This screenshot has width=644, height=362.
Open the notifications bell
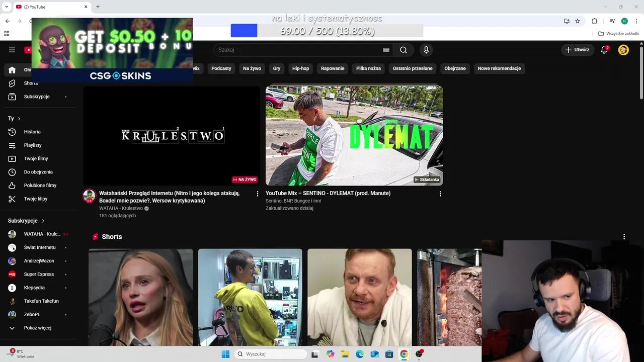point(605,50)
